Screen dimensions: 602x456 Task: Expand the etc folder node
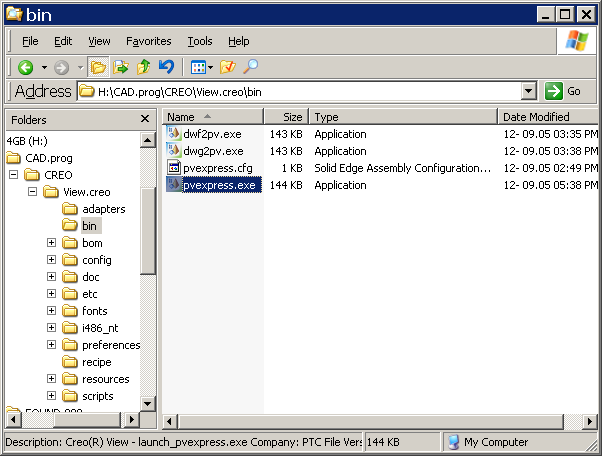51,294
